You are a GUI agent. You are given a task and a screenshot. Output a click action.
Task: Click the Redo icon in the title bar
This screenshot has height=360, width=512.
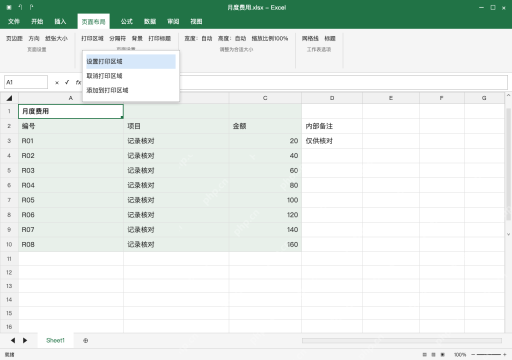[x=31, y=7]
